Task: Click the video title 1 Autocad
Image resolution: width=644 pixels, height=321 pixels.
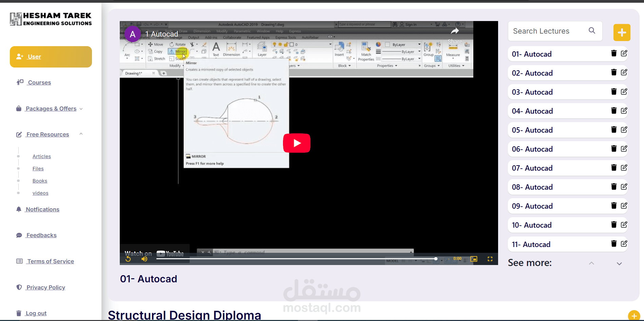Action: click(162, 34)
